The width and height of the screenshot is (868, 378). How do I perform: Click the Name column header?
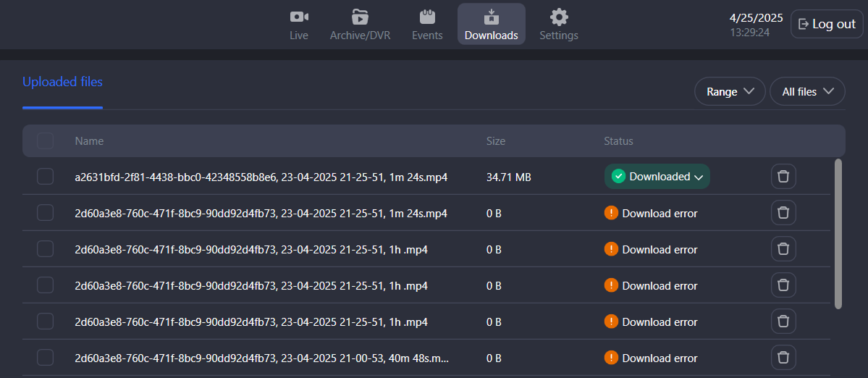89,141
